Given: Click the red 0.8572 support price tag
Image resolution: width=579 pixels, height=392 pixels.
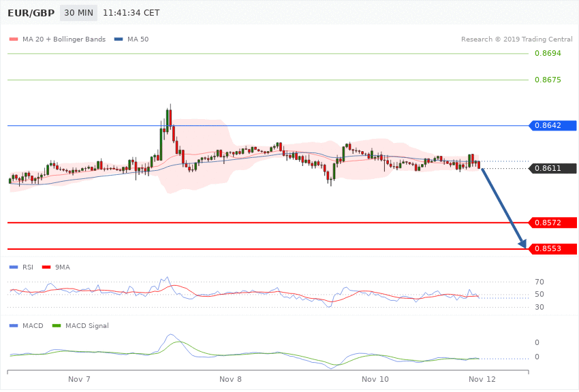Looking at the screenshot, I should (553, 223).
